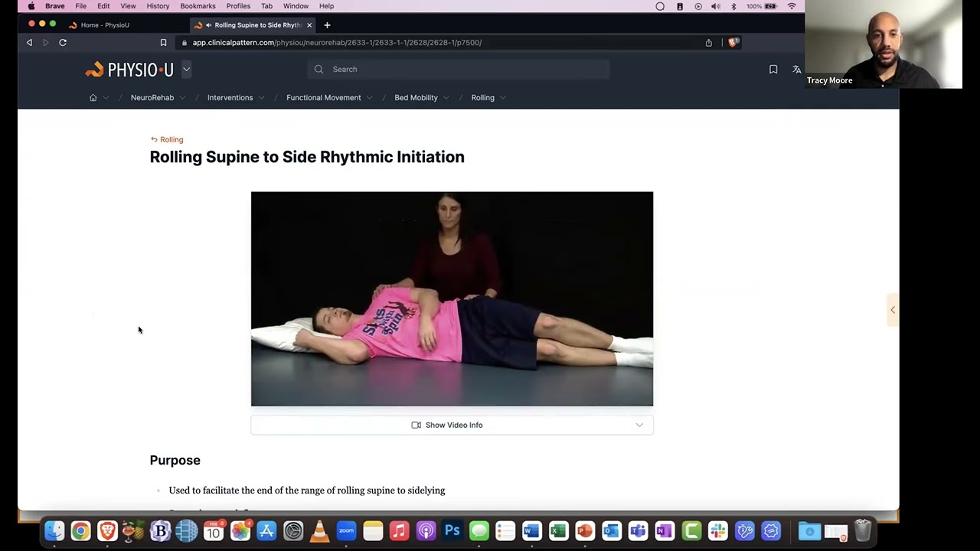The width and height of the screenshot is (980, 551).
Task: Click the video camera icon on Show Video Info
Action: [416, 425]
